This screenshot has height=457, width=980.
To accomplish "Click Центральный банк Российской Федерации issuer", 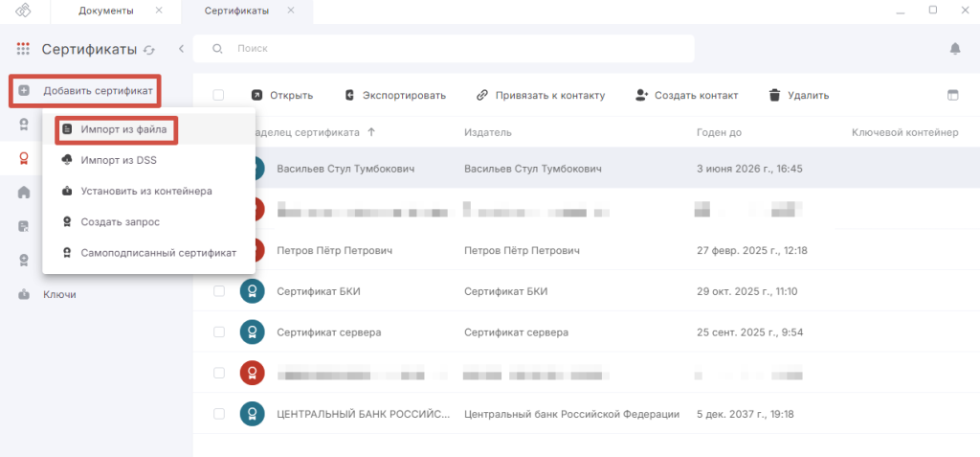I will (x=572, y=415).
